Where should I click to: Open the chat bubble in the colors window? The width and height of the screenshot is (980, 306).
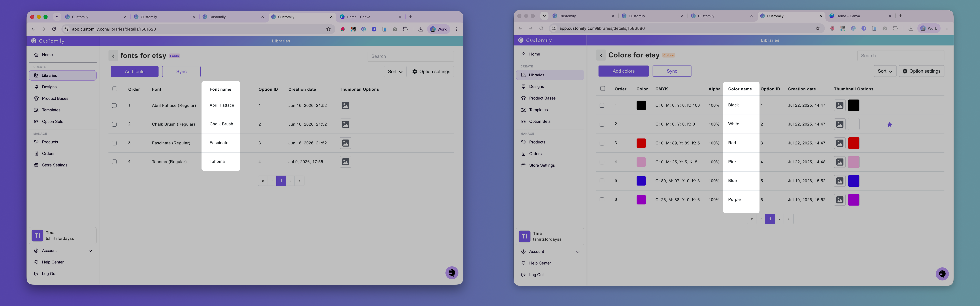point(942,274)
